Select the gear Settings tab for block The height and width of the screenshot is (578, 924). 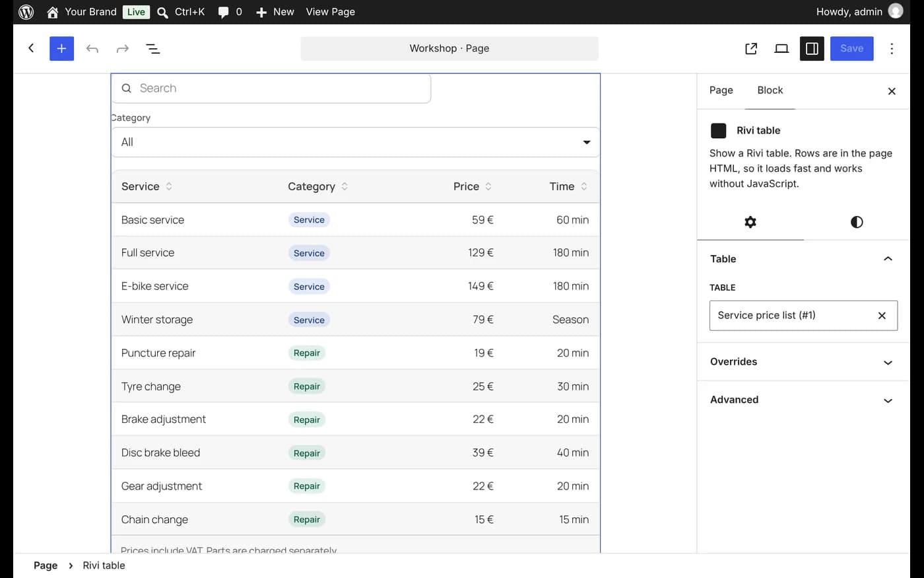[x=750, y=222]
